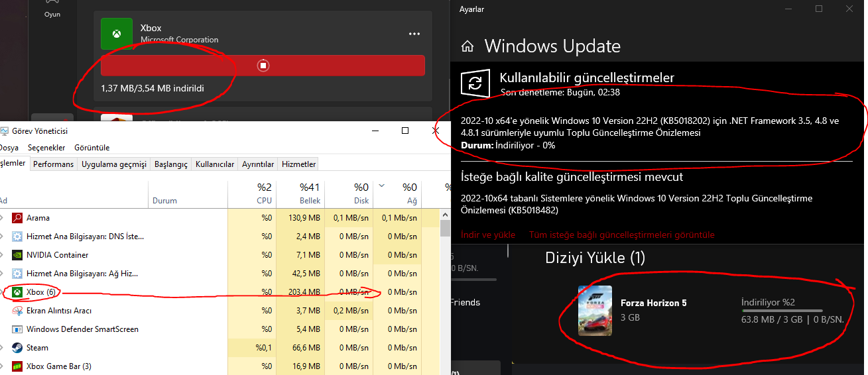This screenshot has width=868, height=375.
Task: Click the Görev Yöneticisi title bar icon
Action: pos(4,131)
